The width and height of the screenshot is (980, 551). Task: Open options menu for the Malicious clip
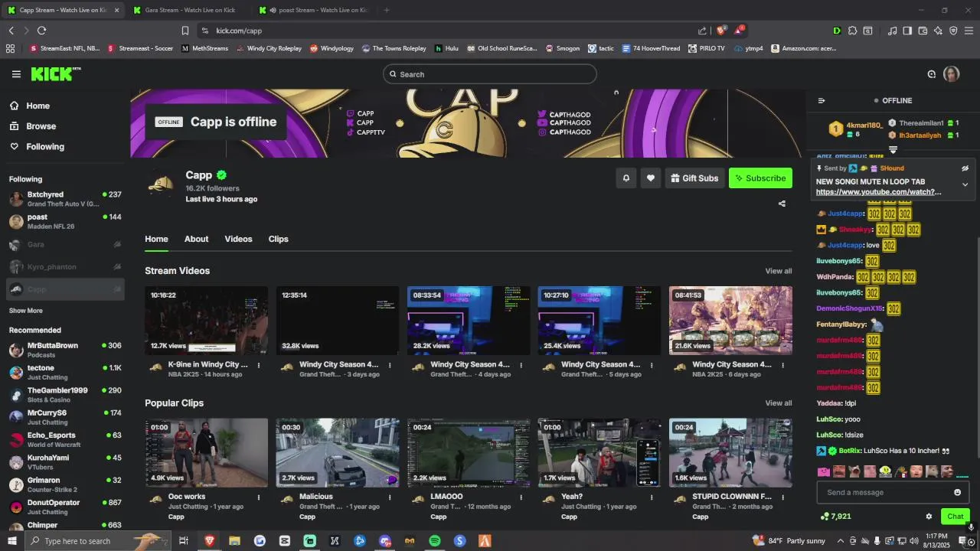(390, 497)
